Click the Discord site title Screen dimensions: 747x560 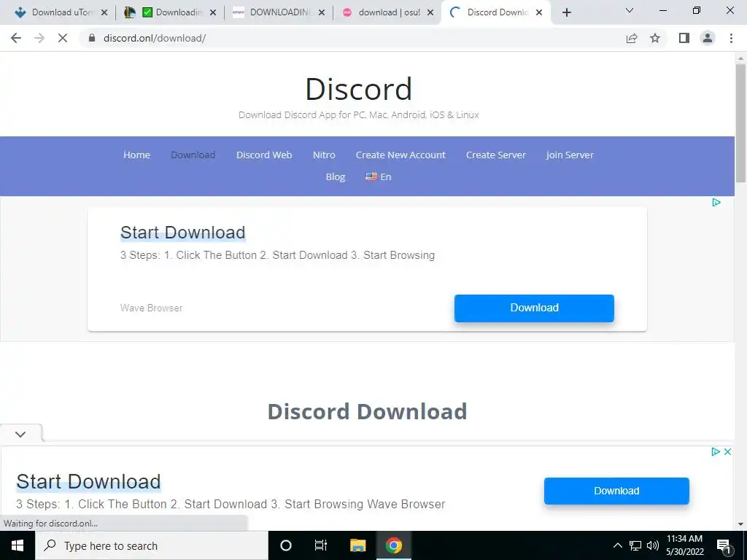pos(359,89)
